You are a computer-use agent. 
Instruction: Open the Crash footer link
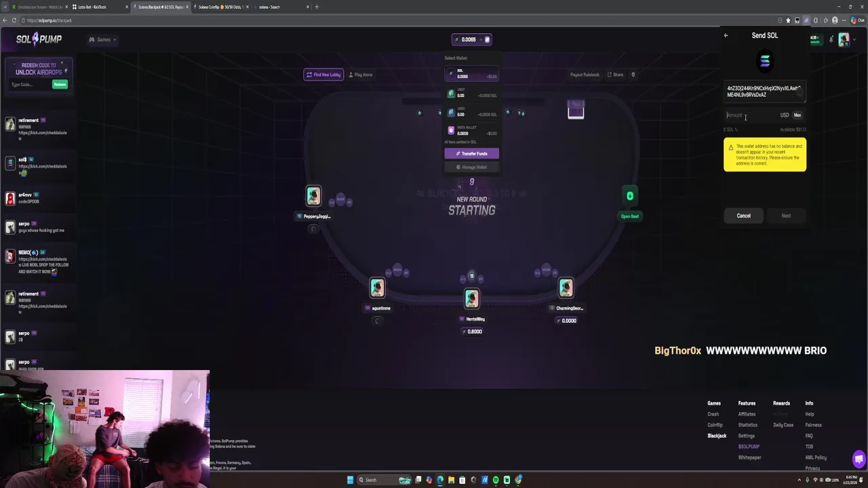tap(713, 414)
